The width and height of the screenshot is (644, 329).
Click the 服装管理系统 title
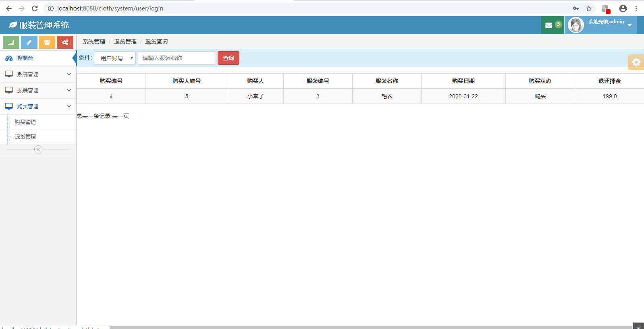(44, 25)
